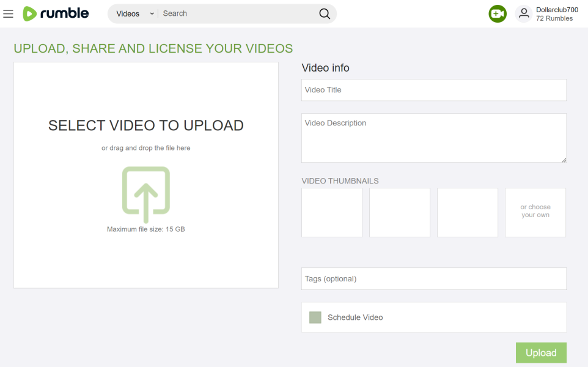588x367 pixels.
Task: Click the Video Description text area
Action: click(434, 138)
